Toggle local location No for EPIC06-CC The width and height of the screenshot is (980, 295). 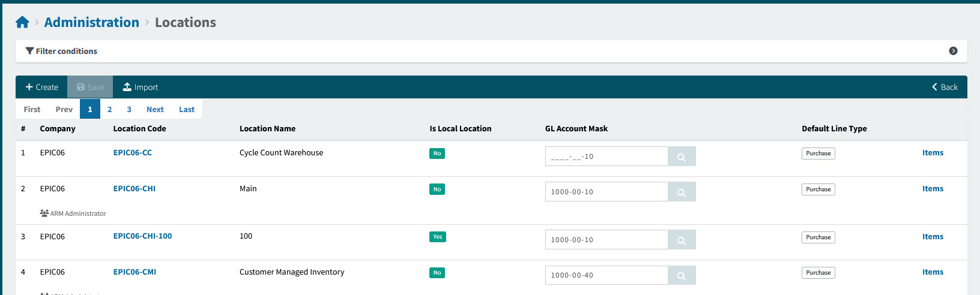pyautogui.click(x=437, y=153)
